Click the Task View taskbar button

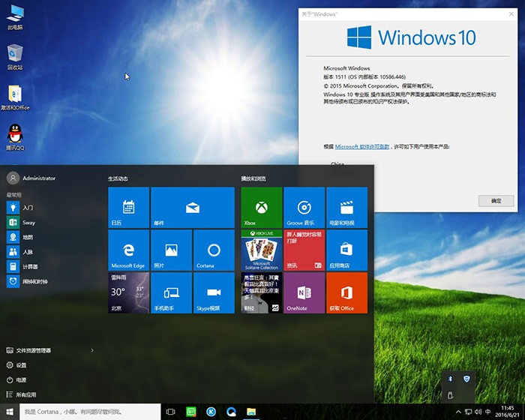coord(170,412)
